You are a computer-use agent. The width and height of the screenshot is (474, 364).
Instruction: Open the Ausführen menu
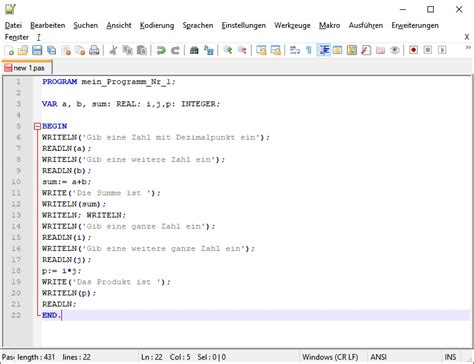pos(366,25)
